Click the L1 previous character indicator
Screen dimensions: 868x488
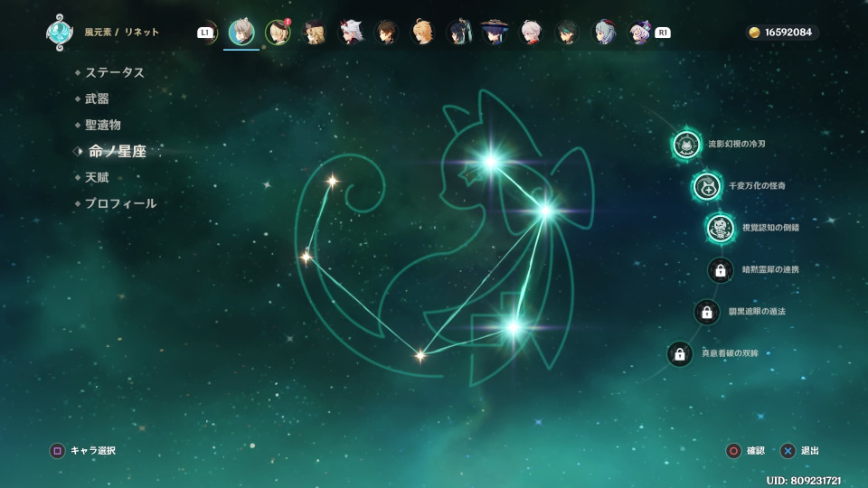click(205, 33)
